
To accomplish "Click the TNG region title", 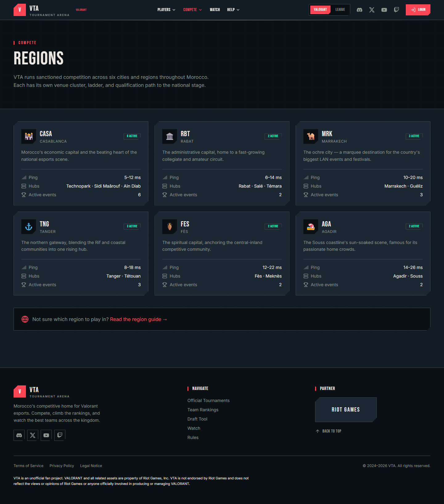I will coord(44,224).
